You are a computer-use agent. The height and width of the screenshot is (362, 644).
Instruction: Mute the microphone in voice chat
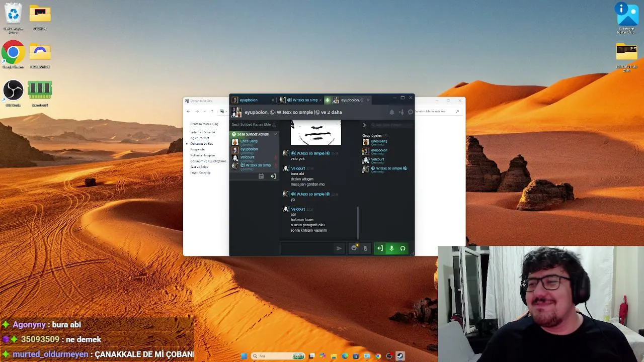(391, 248)
